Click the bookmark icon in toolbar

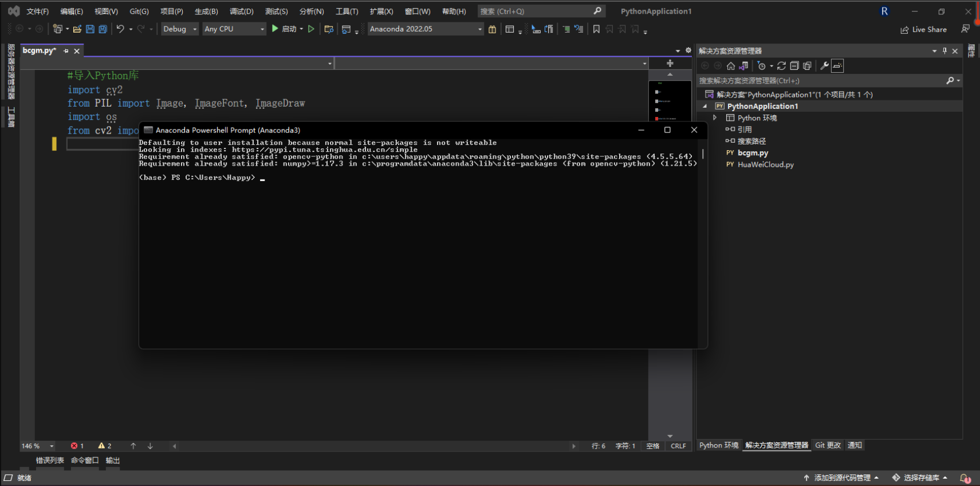(x=596, y=29)
